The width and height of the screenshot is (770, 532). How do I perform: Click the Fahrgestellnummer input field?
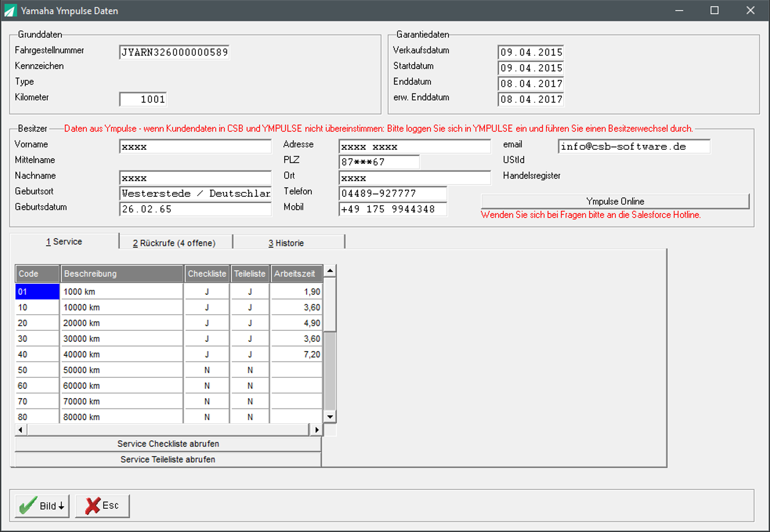(x=174, y=52)
